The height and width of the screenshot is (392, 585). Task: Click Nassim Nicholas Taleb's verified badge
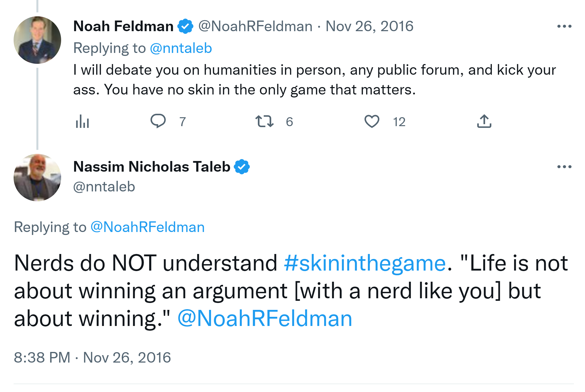242,167
